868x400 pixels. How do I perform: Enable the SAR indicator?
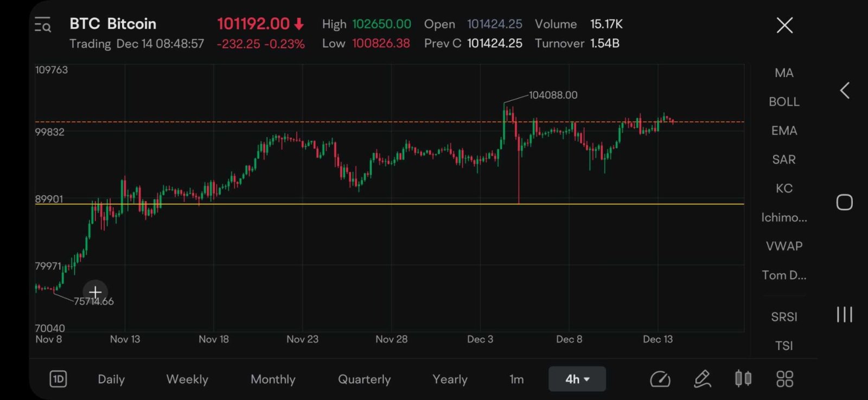784,159
